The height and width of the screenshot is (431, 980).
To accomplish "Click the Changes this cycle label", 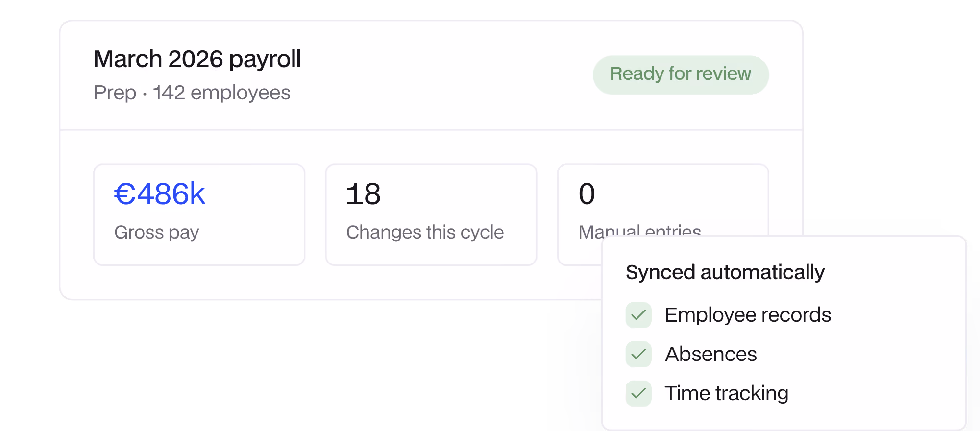I will click(425, 232).
